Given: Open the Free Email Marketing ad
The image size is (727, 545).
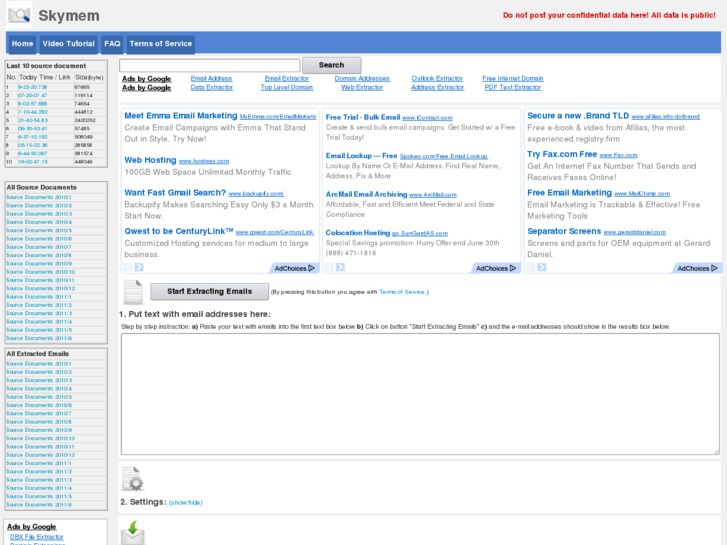Looking at the screenshot, I should (x=569, y=192).
